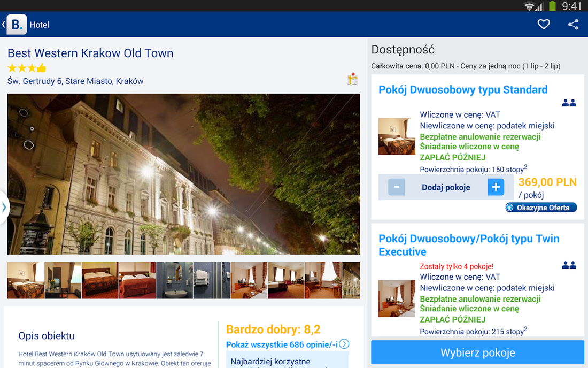Tap hotel name Best Western Krakow Old Town

point(90,53)
